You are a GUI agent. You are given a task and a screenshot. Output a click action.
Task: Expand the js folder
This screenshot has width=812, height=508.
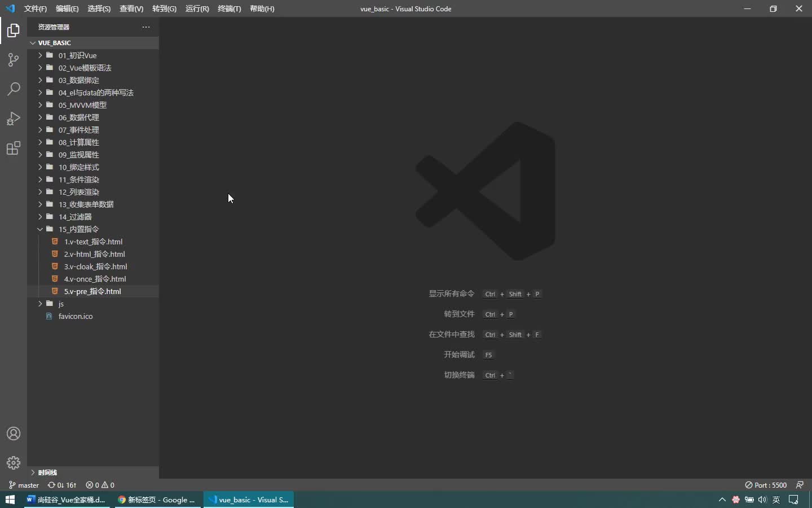coord(93,304)
